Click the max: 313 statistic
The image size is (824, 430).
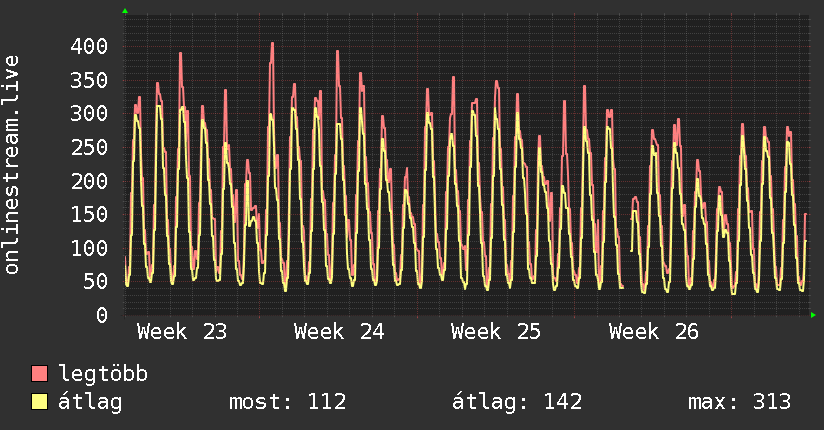[x=739, y=402]
